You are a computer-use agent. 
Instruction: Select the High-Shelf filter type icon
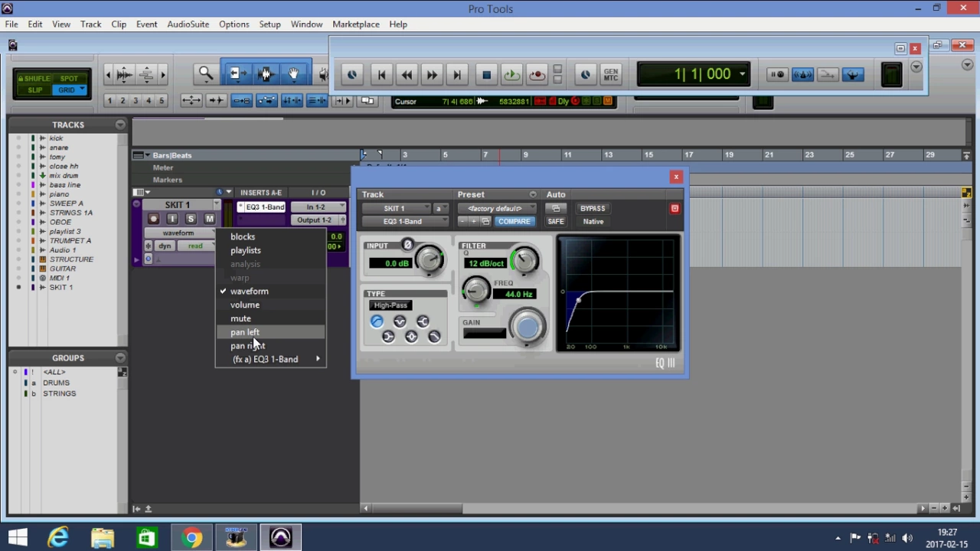pyautogui.click(x=423, y=321)
